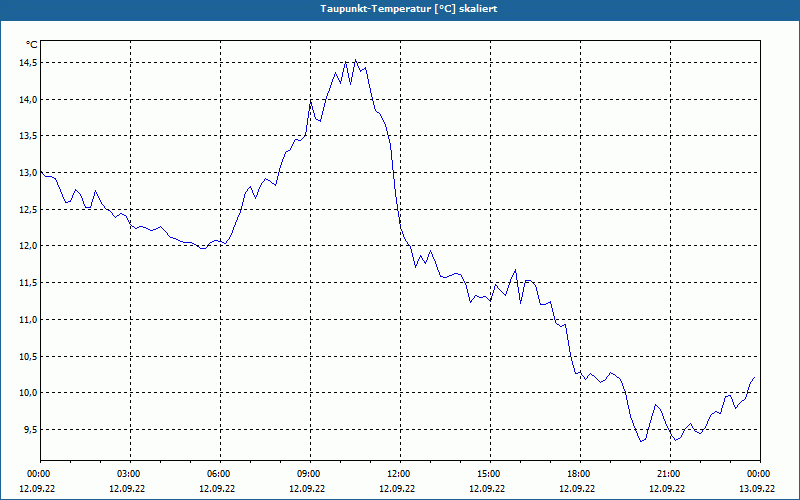Select the '°C' unit label on the y-axis

pyautogui.click(x=32, y=45)
